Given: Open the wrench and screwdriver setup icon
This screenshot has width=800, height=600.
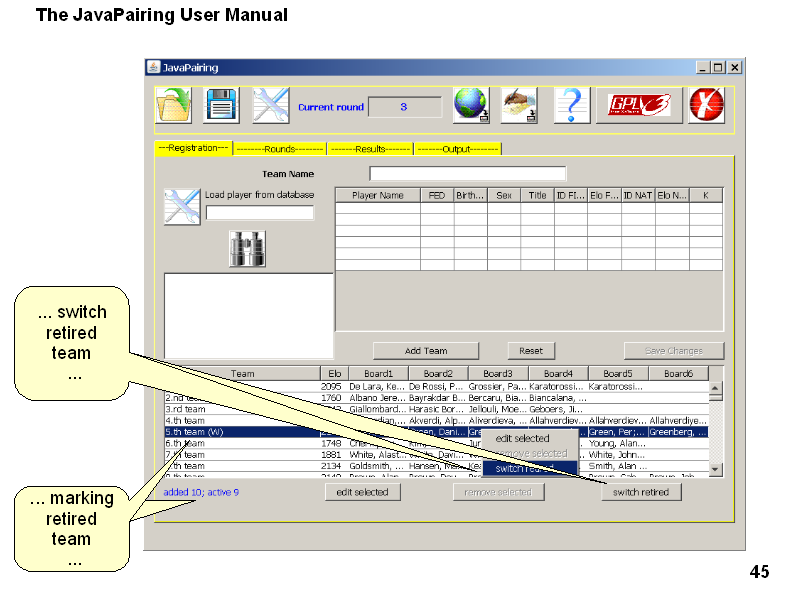Looking at the screenshot, I should point(270,105).
